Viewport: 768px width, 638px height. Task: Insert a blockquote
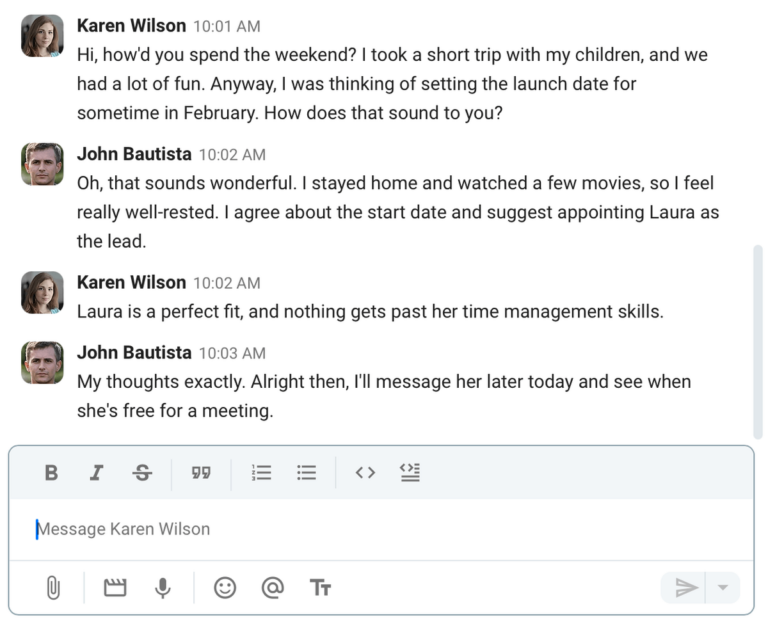coord(201,473)
